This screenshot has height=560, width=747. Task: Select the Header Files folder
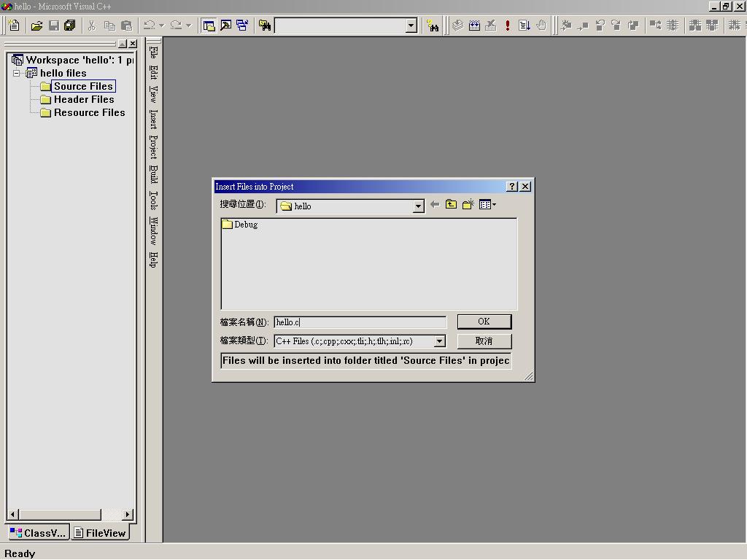pyautogui.click(x=84, y=99)
